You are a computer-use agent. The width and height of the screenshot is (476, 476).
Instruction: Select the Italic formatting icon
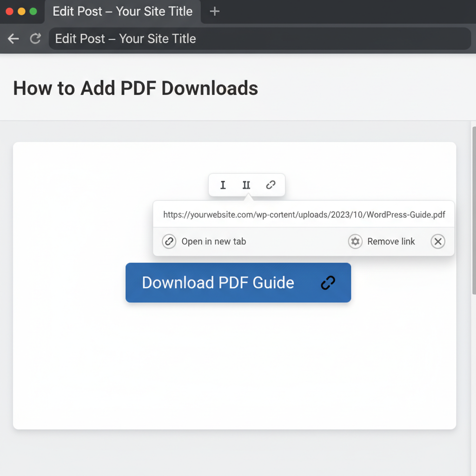click(x=223, y=185)
